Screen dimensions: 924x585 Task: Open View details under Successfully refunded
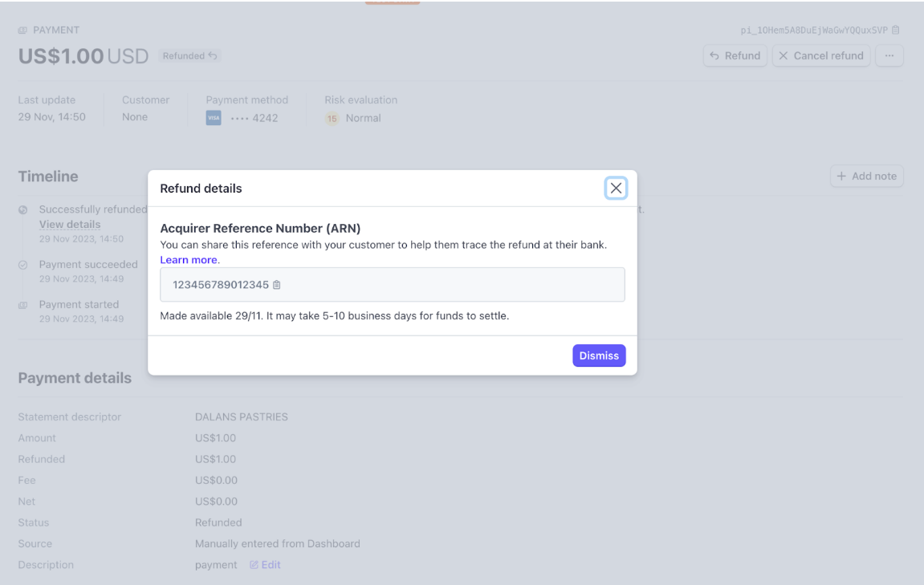pos(70,225)
